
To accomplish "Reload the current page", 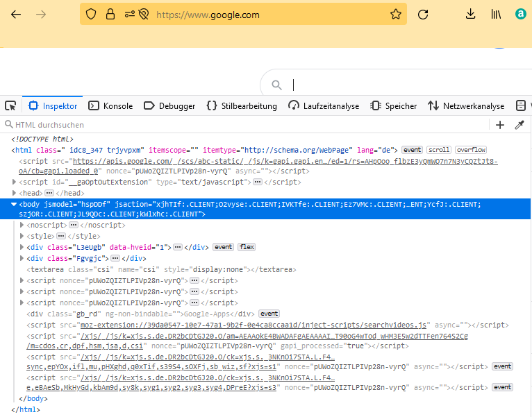I will 423,15.
